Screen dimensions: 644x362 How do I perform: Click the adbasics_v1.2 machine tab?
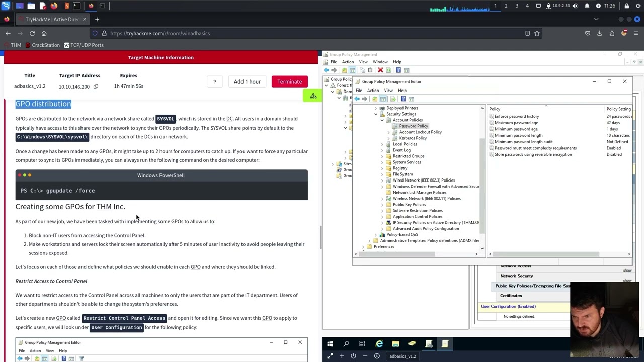click(x=403, y=356)
